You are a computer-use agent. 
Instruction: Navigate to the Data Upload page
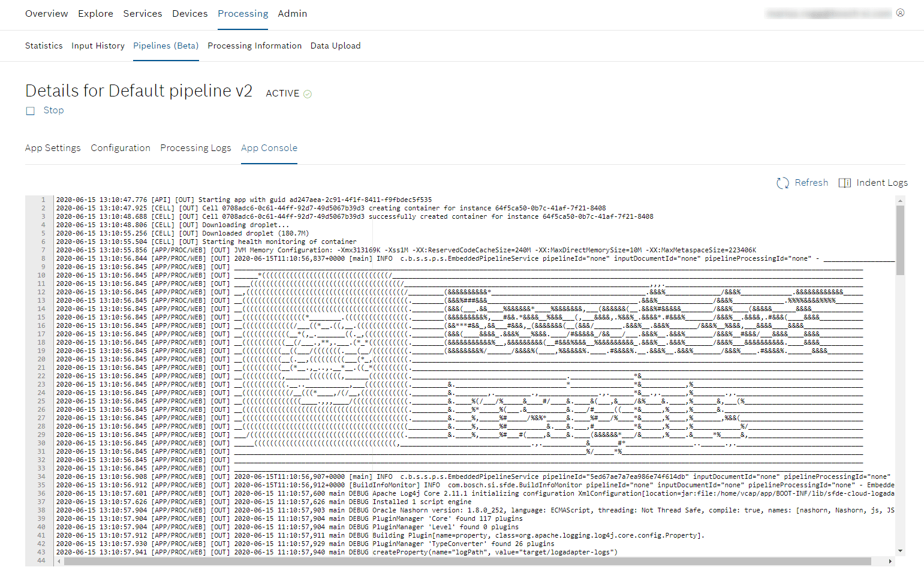coord(335,46)
